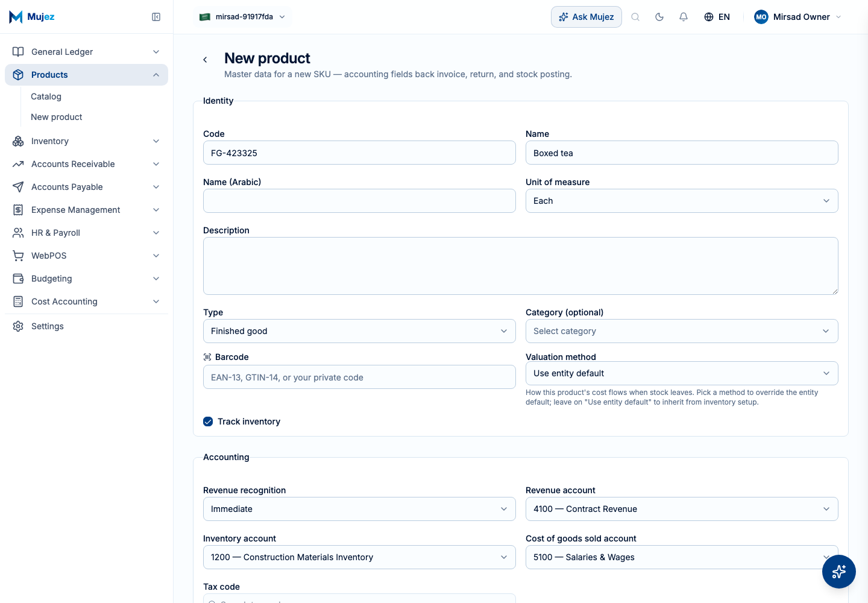
Task: Click the Mujez logo
Action: coord(32,17)
